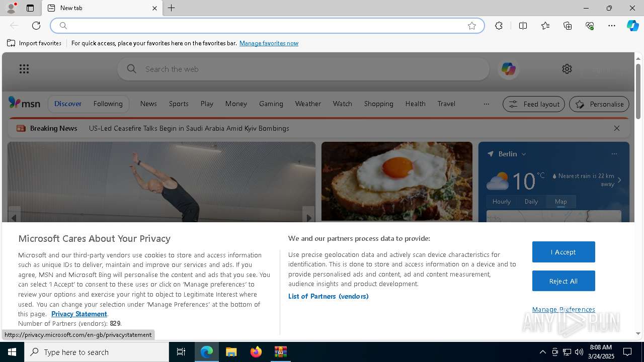This screenshot has height=362, width=644.
Task: Open Task View on taskbar
Action: click(x=181, y=352)
